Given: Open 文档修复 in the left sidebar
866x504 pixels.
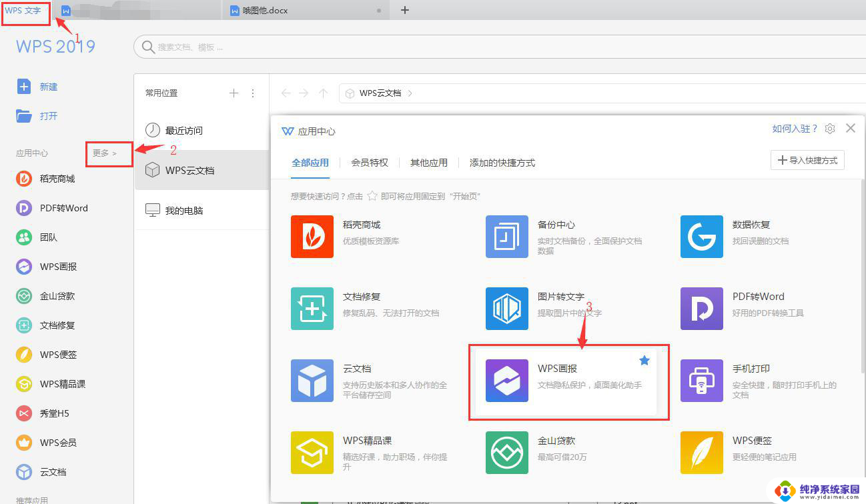Looking at the screenshot, I should coord(45,325).
